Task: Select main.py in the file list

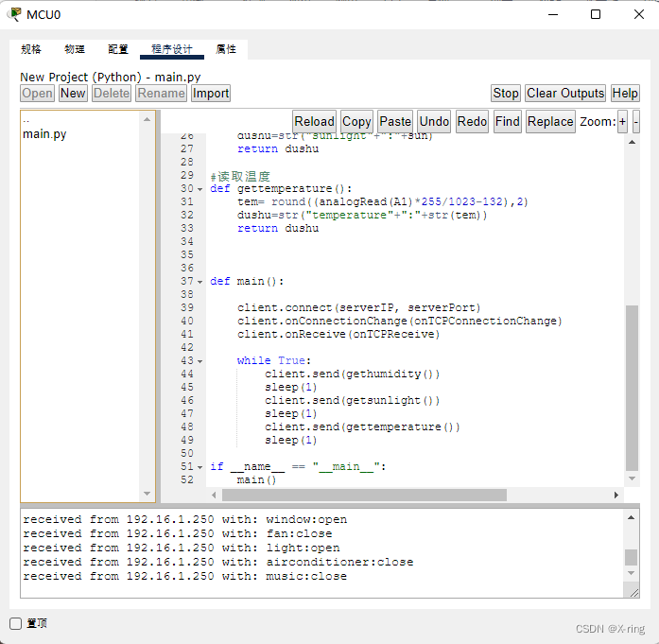Action: click(x=44, y=134)
